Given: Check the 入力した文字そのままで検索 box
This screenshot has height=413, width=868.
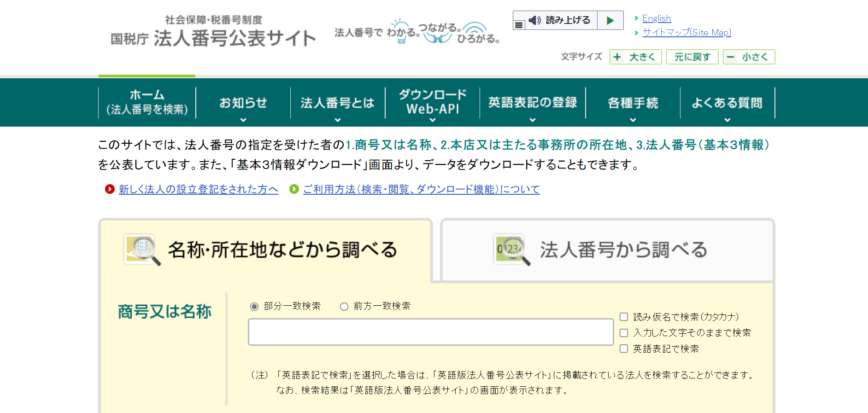Looking at the screenshot, I should (624, 333).
